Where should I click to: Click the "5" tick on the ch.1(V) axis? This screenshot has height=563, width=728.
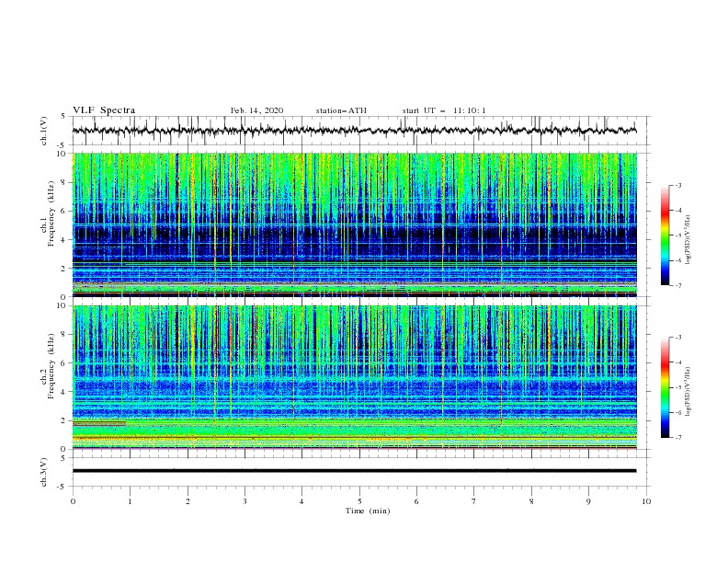click(63, 116)
